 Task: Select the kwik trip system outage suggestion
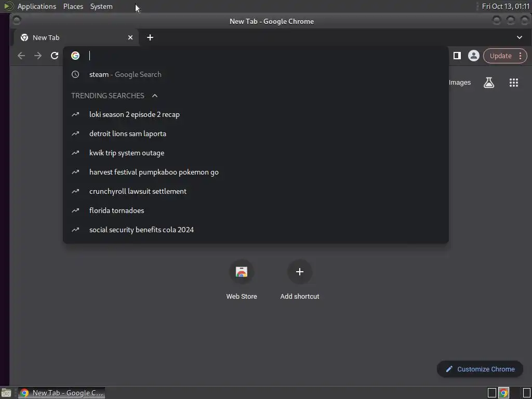pyautogui.click(x=256, y=153)
